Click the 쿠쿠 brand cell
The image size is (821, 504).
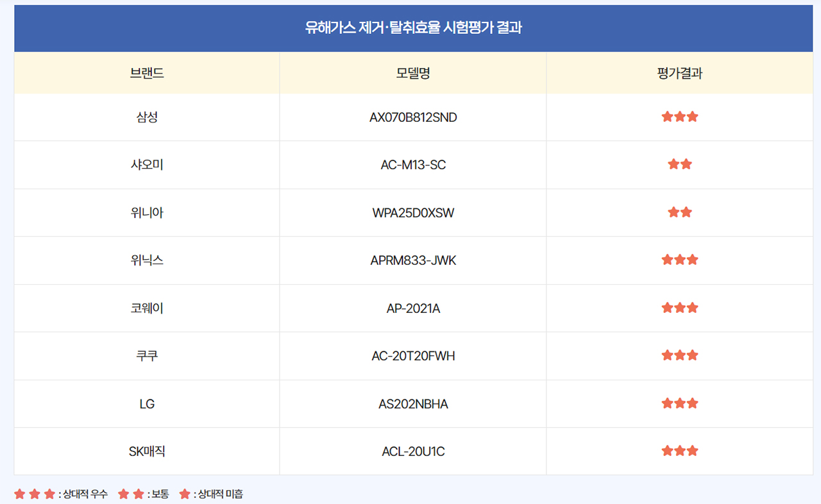point(147,356)
